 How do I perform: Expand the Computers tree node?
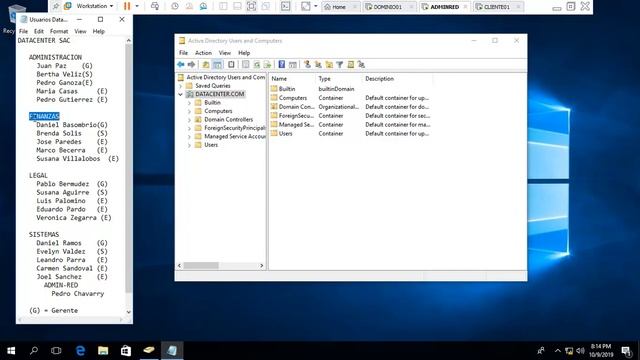(189, 111)
